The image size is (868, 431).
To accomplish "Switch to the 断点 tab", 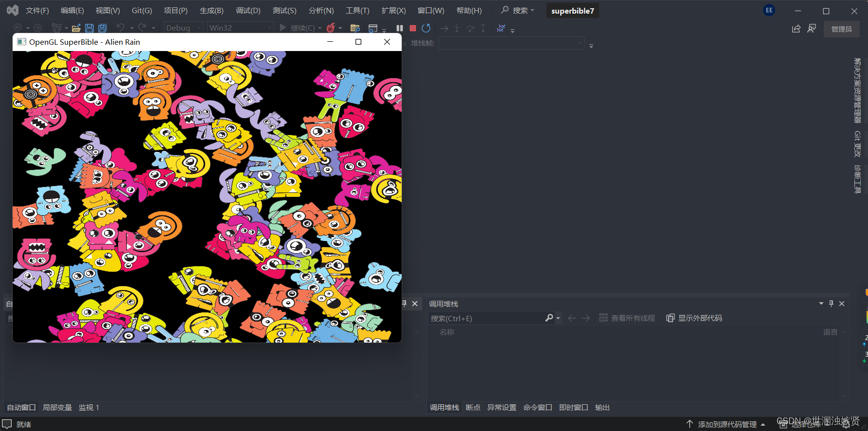I will (x=473, y=407).
